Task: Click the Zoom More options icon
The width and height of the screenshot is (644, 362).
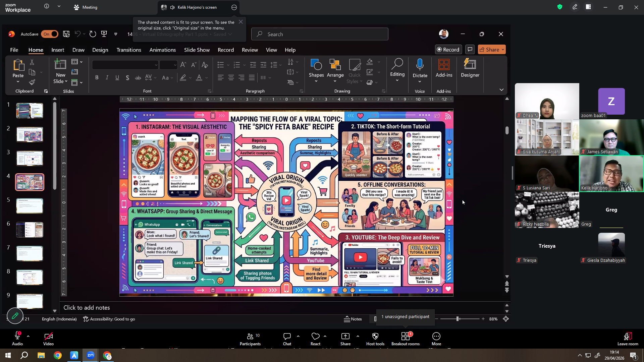Action: click(x=436, y=339)
